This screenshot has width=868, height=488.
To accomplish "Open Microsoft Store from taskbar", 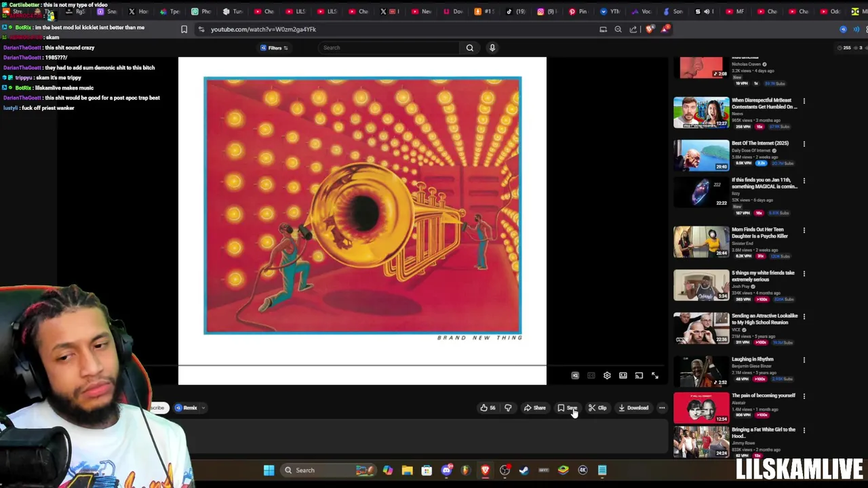I will [427, 470].
